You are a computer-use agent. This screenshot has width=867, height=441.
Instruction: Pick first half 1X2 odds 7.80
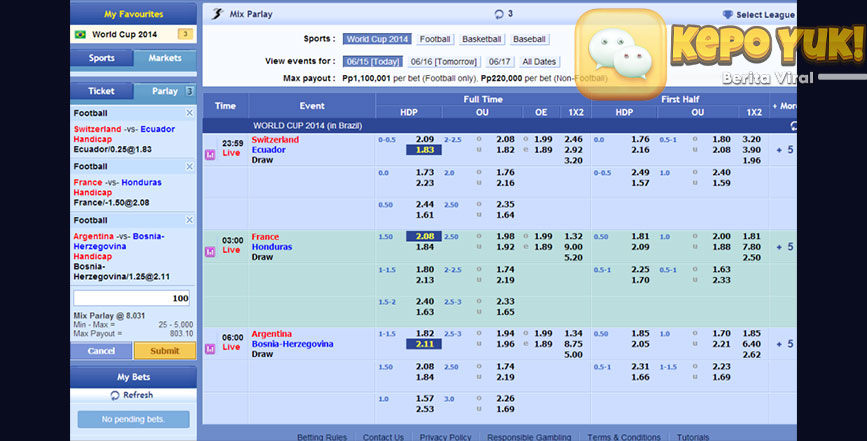[x=751, y=247]
